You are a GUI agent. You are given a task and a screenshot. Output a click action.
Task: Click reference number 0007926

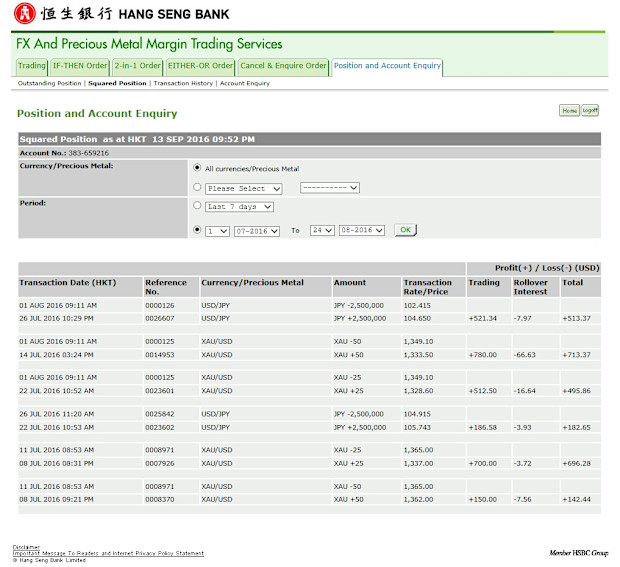[x=160, y=464]
